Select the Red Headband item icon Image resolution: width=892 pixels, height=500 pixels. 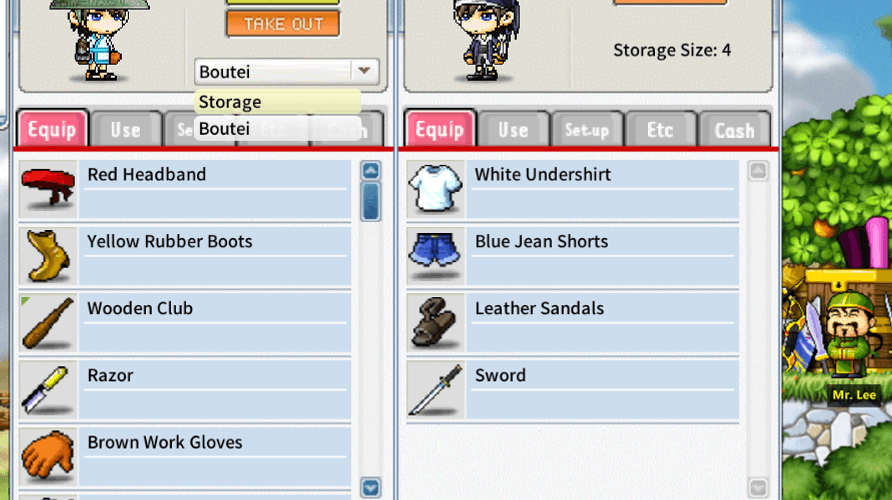click(x=48, y=189)
